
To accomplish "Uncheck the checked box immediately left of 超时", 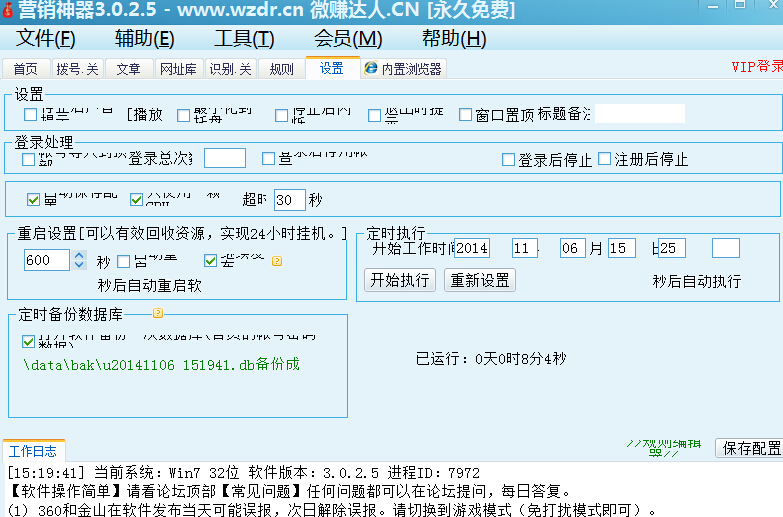I will (x=136, y=200).
